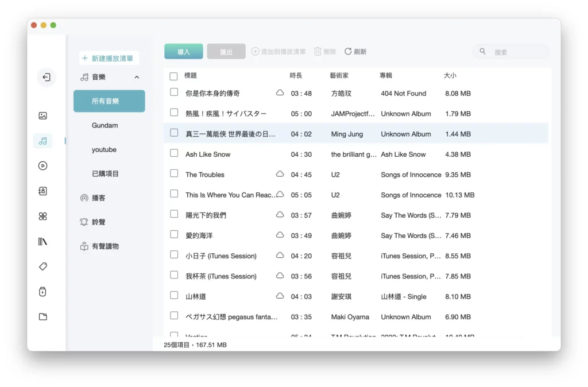Click cloud icon for The Troubles
This screenshot has width=588, height=387.
point(280,174)
